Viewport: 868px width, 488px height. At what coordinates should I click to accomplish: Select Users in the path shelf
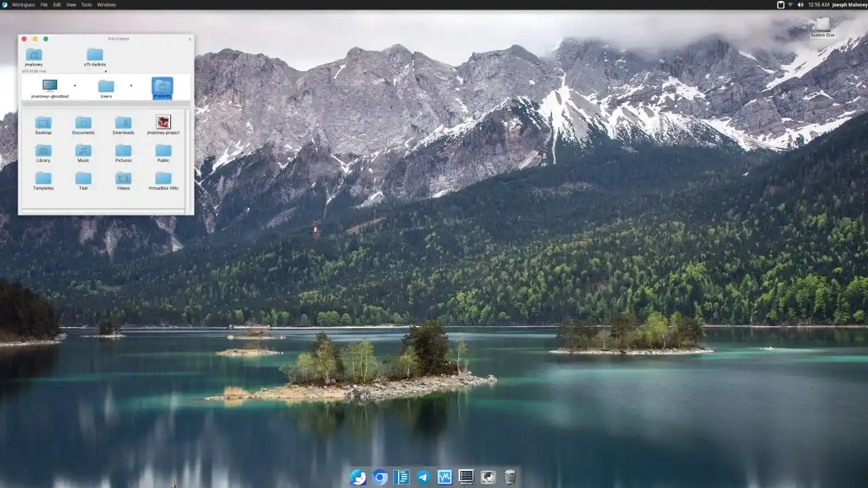106,88
